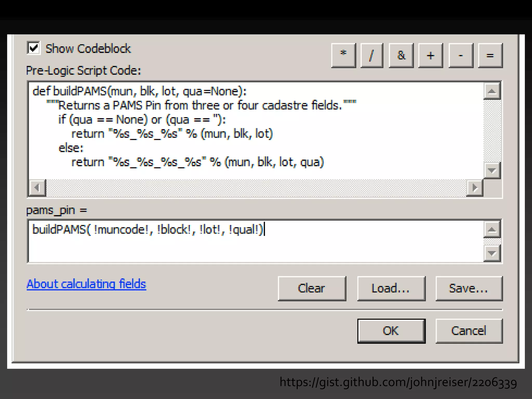532x399 pixels.
Task: Click the equals (=) operator button
Action: (x=490, y=55)
